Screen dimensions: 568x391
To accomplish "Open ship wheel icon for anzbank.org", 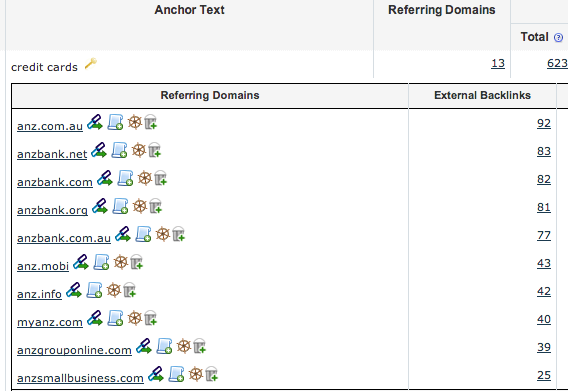I will click(x=140, y=206).
